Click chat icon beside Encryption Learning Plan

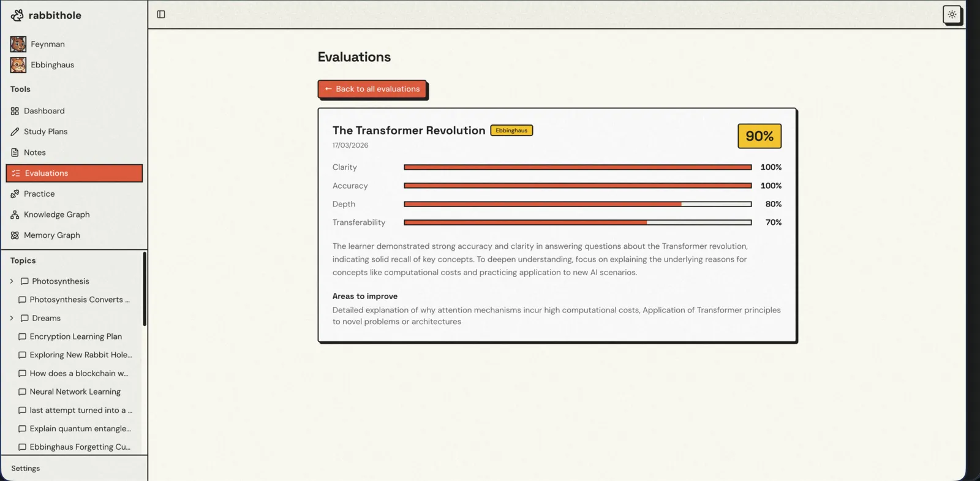click(x=22, y=336)
